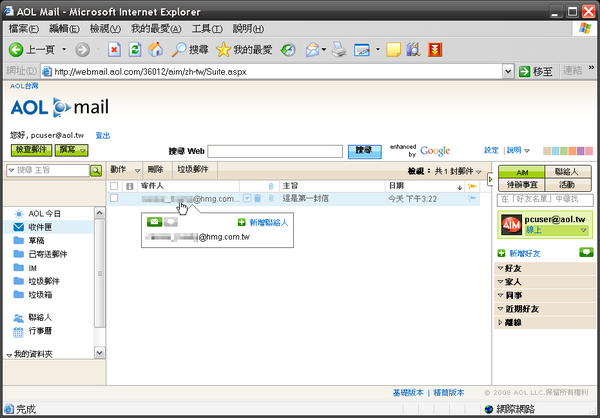Collapse the 同事 buddy group
Image resolution: width=600 pixels, height=418 pixels.
coord(500,295)
